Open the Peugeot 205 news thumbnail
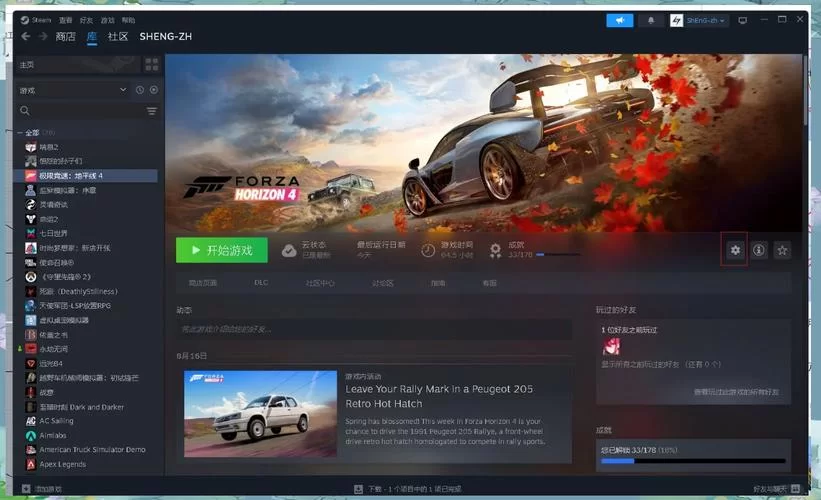Image resolution: width=821 pixels, height=500 pixels. click(x=260, y=414)
